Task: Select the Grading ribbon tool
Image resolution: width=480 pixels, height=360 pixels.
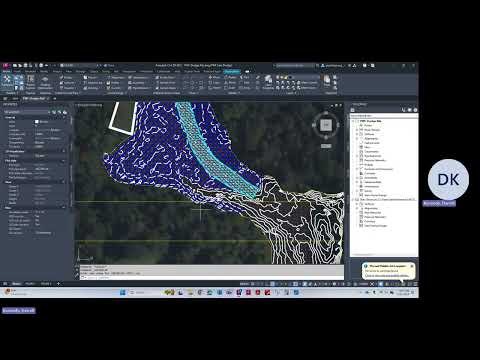Action: click(x=91, y=88)
